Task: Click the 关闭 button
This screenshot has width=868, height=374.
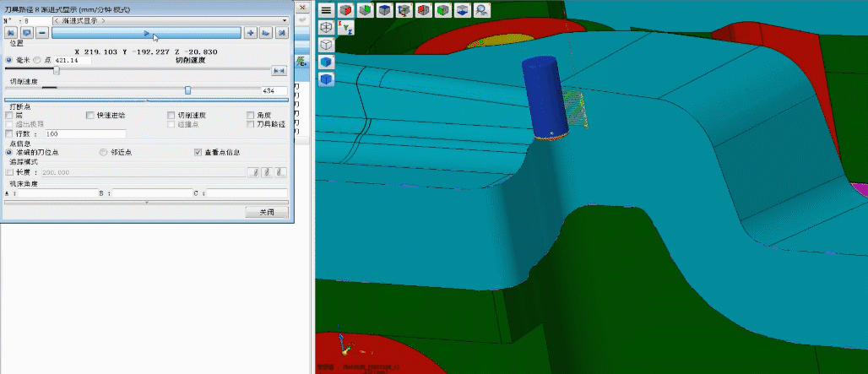Action: point(267,213)
